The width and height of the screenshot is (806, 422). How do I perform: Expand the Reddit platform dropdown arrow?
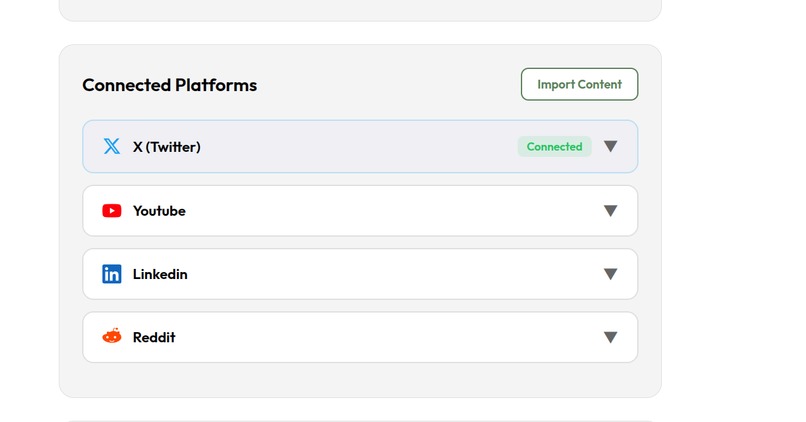610,337
